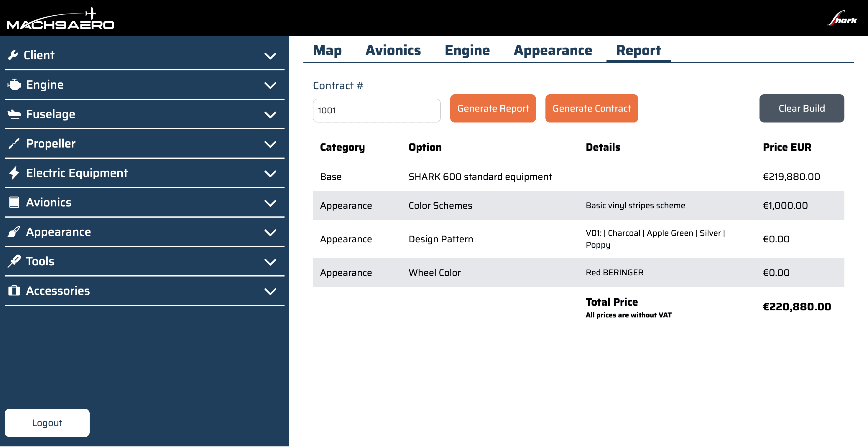Image resolution: width=868 pixels, height=447 pixels.
Task: Click the lightning bolt Electric Equipment icon
Action: click(x=14, y=173)
